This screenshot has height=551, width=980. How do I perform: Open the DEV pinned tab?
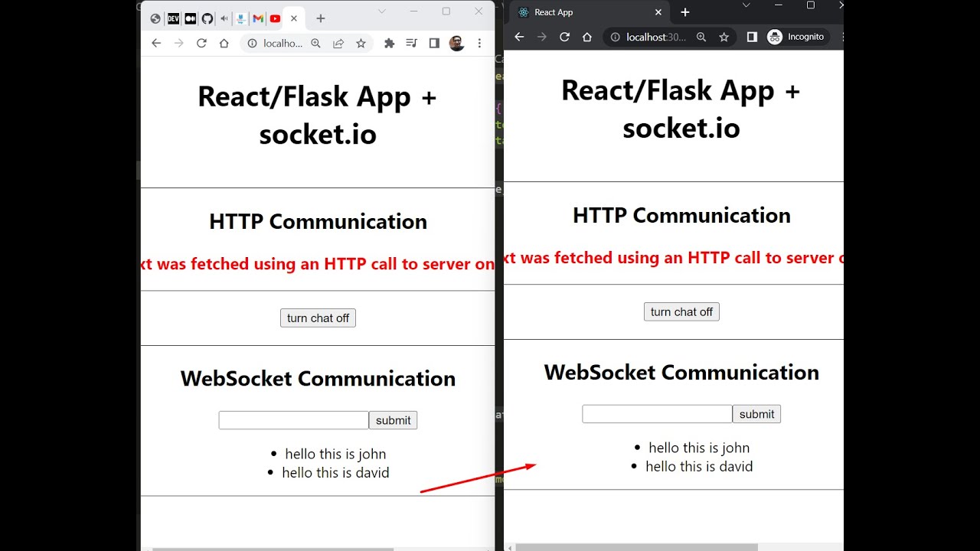[174, 18]
